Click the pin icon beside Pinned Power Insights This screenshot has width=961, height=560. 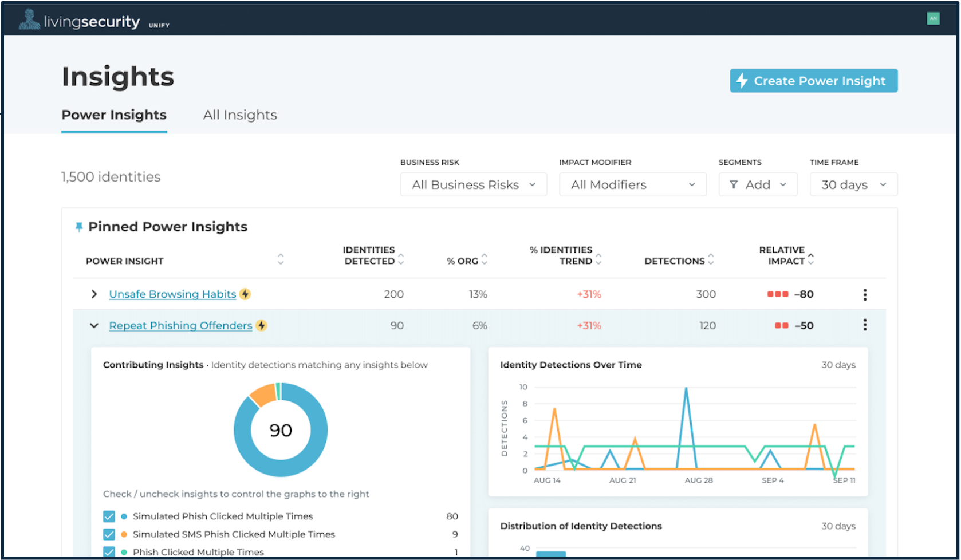(79, 226)
